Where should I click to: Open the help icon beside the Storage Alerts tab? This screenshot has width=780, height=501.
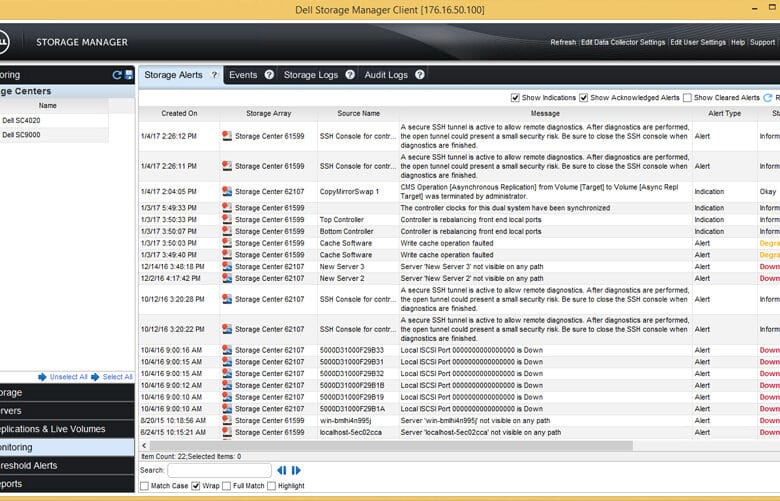[x=214, y=75]
